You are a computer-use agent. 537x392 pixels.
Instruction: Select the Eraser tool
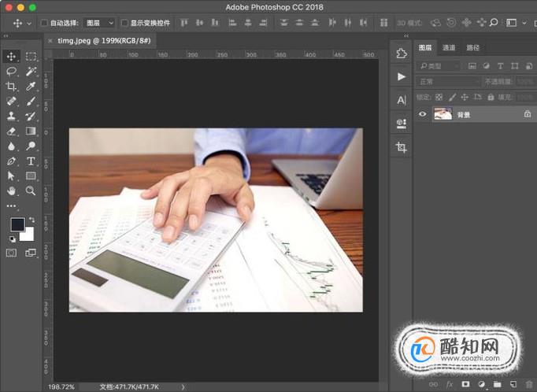(x=11, y=131)
